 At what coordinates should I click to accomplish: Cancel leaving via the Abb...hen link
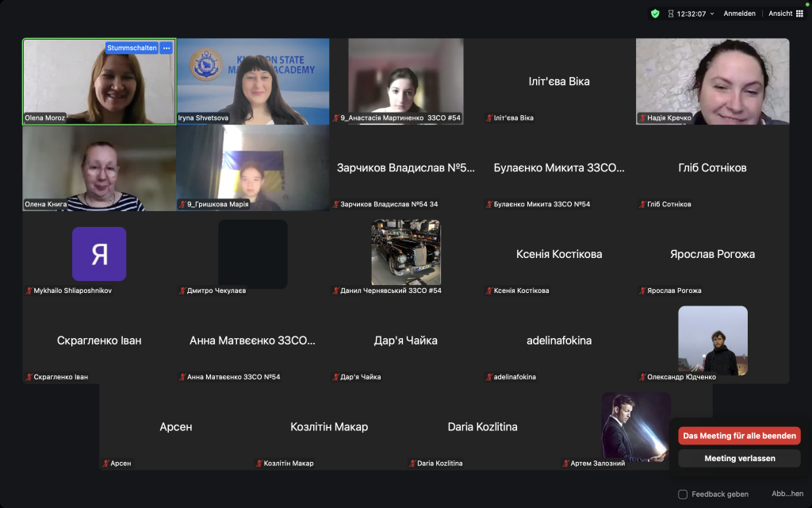pyautogui.click(x=787, y=494)
